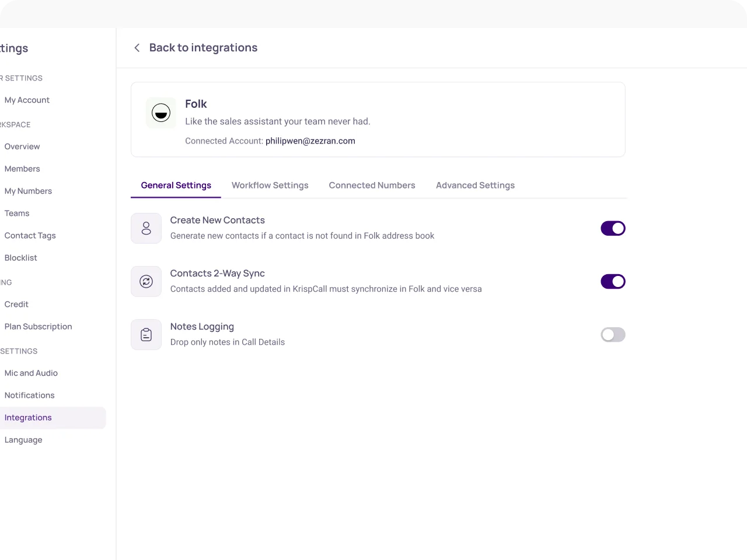Open Plan Subscription sidebar item

[39, 327]
